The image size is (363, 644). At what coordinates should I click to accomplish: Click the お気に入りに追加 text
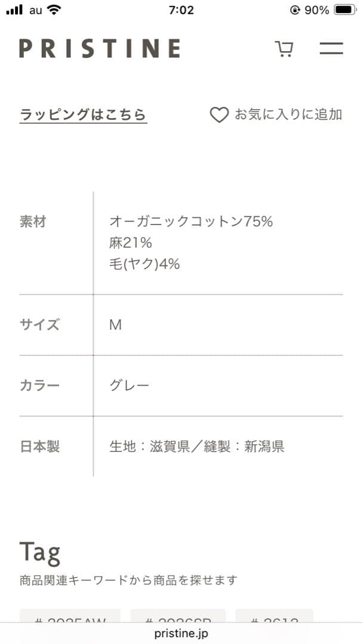click(288, 114)
